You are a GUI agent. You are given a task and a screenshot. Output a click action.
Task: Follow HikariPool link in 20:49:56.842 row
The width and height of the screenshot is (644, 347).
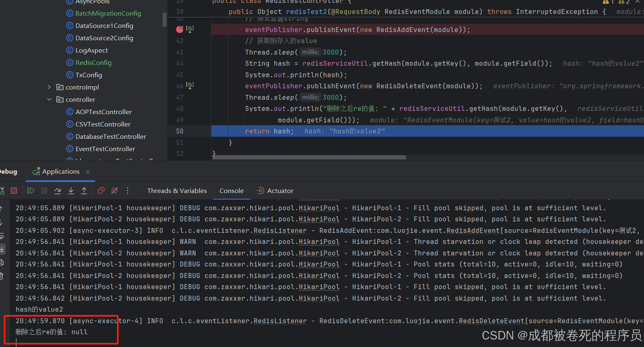pyautogui.click(x=319, y=299)
